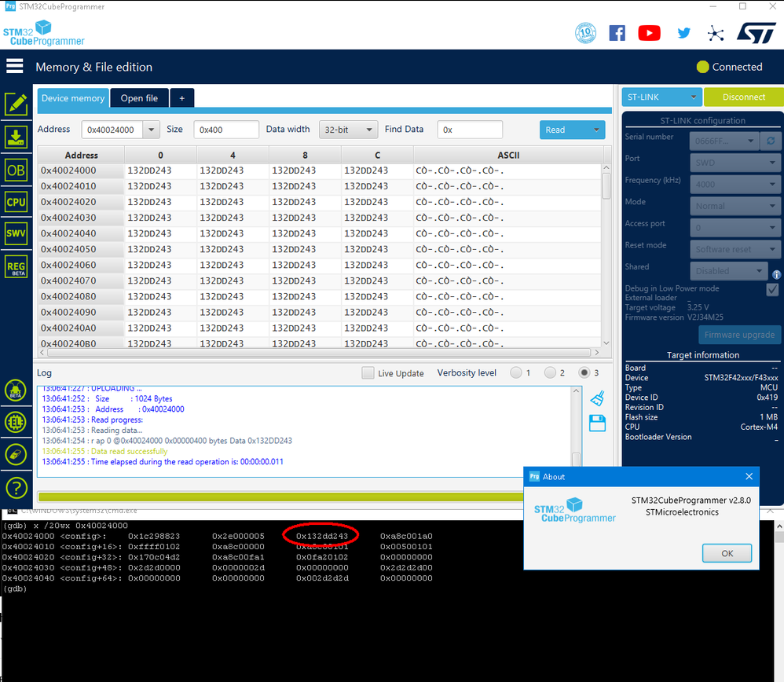Open the Access port dropdown
The height and width of the screenshot is (682, 784).
point(735,228)
